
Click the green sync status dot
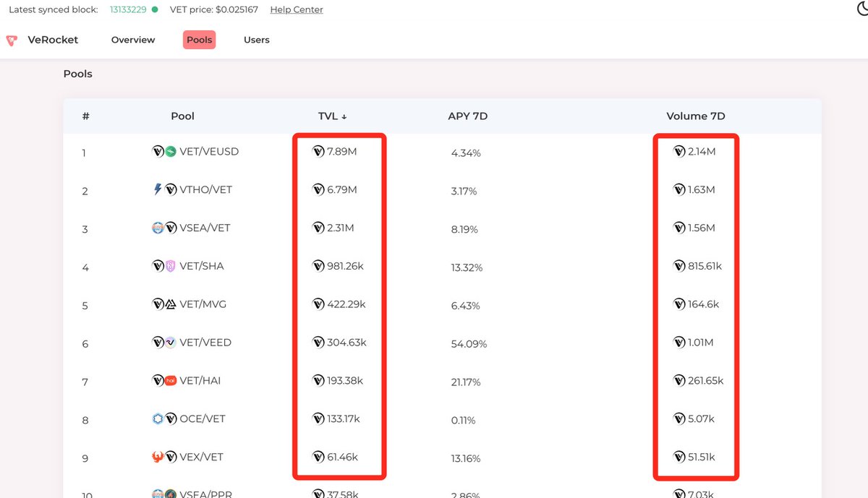point(155,10)
